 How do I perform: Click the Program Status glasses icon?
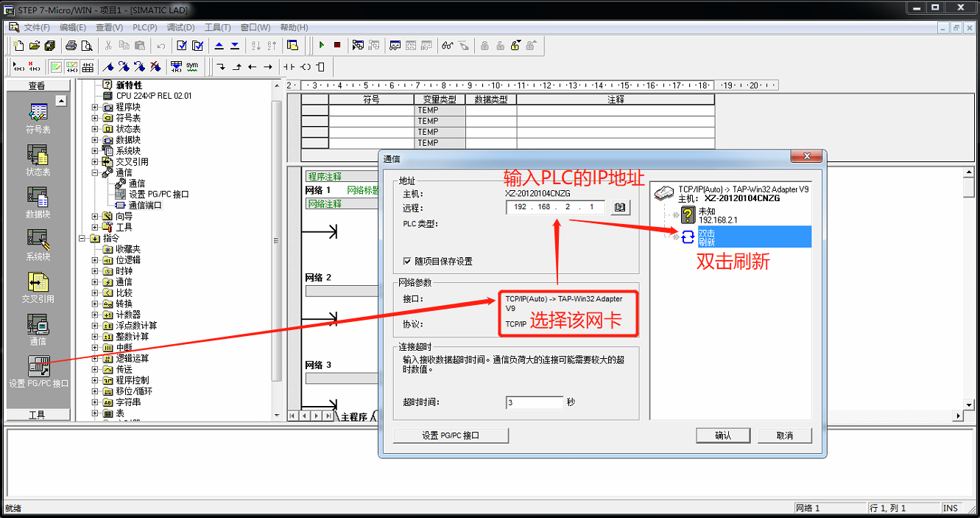point(447,46)
